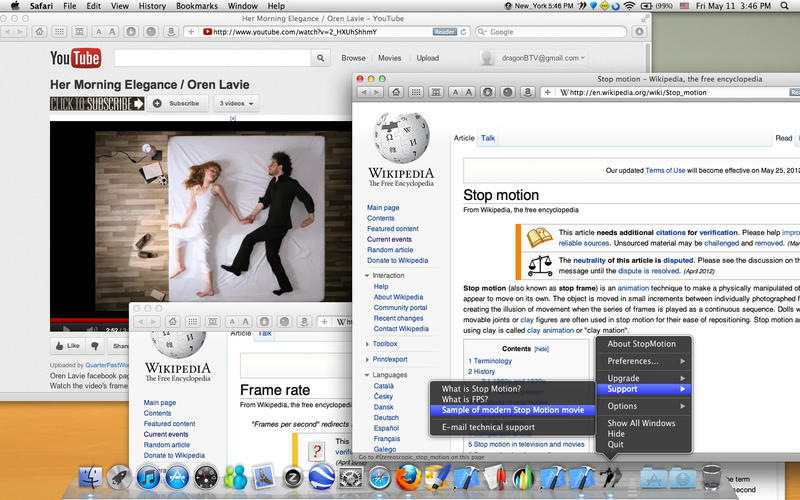The height and width of the screenshot is (500, 800).
Task: Hide the Wikipedia Contents box
Action: (541, 349)
